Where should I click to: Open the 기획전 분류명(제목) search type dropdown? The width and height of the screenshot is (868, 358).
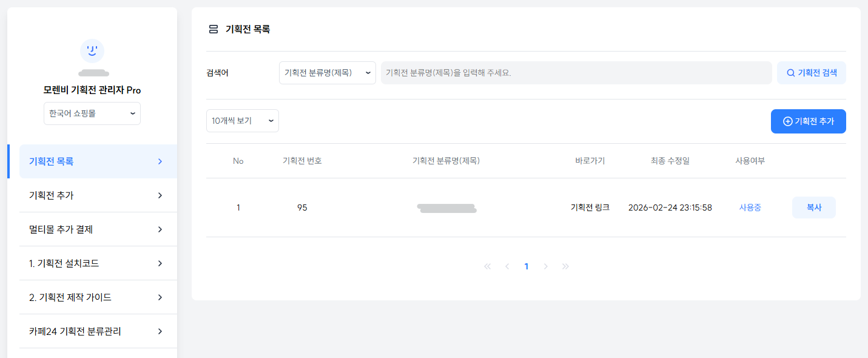click(x=327, y=73)
